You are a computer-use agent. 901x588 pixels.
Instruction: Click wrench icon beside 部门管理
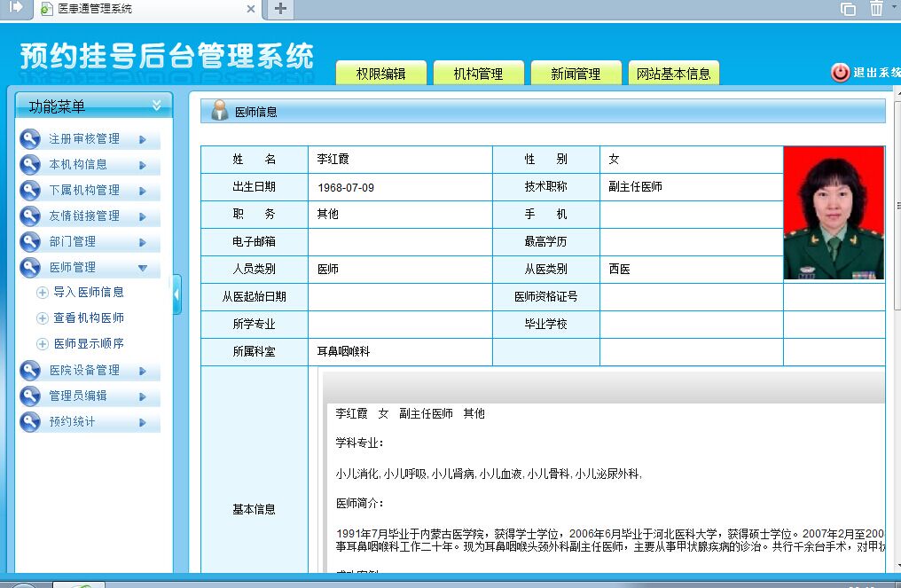(x=30, y=242)
